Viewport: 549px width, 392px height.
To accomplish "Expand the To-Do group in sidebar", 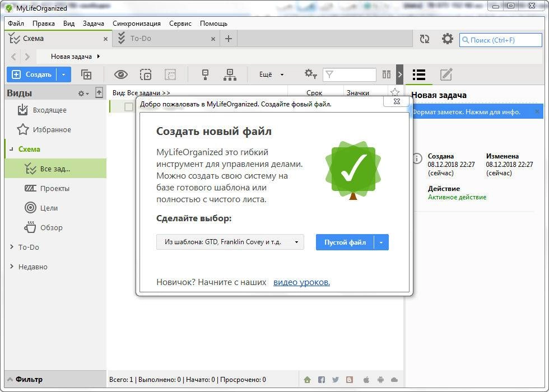I will tap(12, 247).
